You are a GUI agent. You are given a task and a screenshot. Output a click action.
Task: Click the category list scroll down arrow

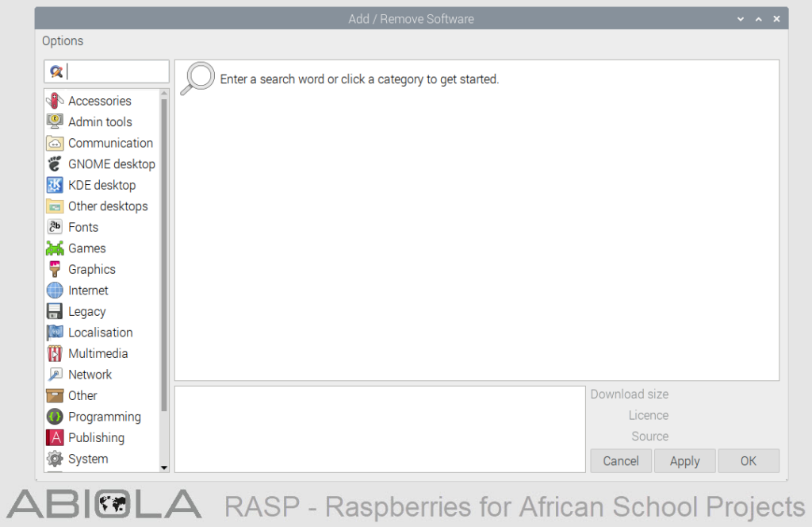(x=164, y=467)
